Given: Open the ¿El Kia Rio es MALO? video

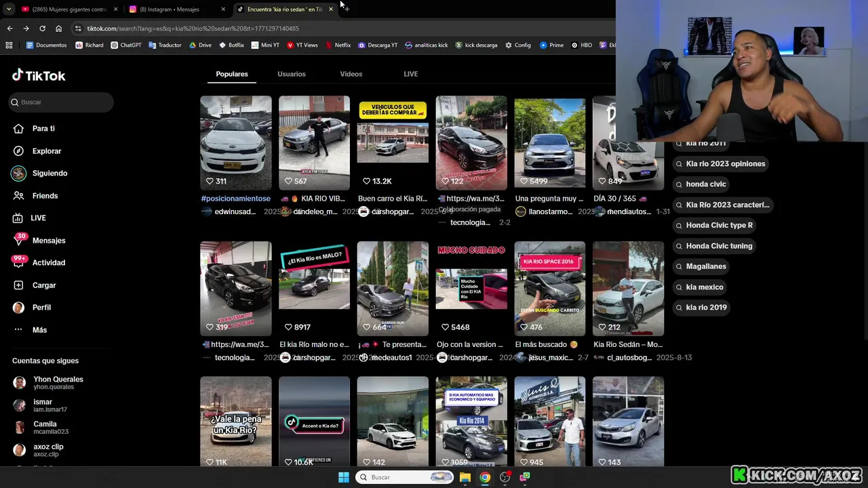Looking at the screenshot, I should click(314, 288).
